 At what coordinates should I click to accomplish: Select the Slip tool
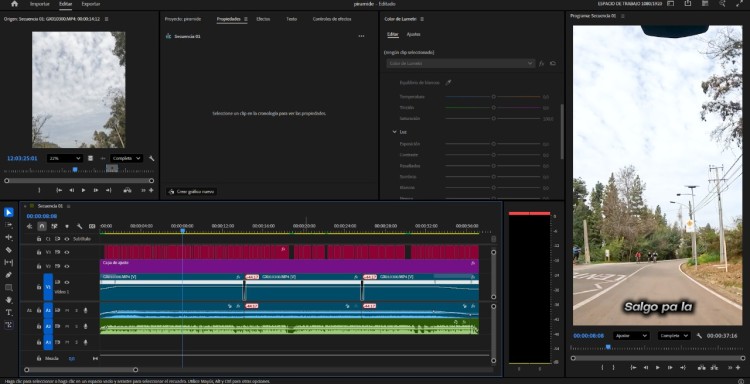coord(9,262)
